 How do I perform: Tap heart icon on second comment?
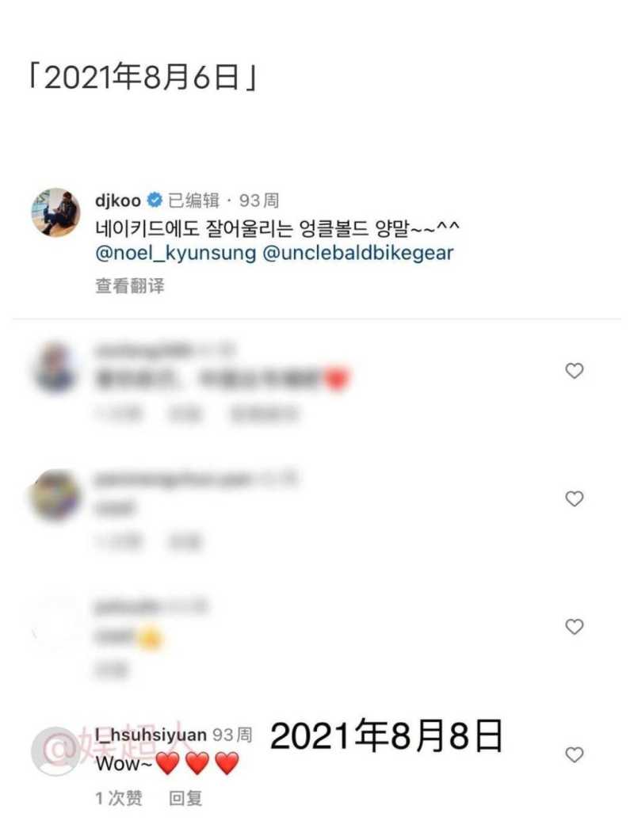pyautogui.click(x=574, y=498)
